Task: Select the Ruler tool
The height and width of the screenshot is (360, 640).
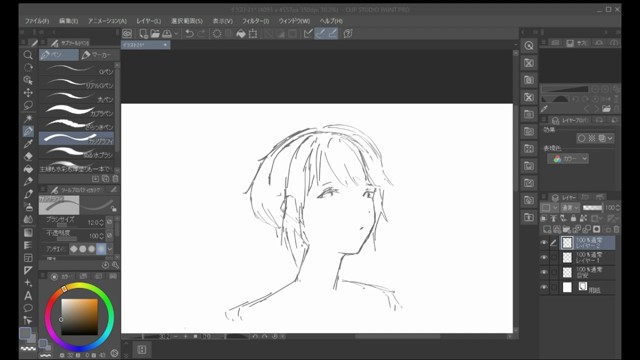Action: [28, 270]
